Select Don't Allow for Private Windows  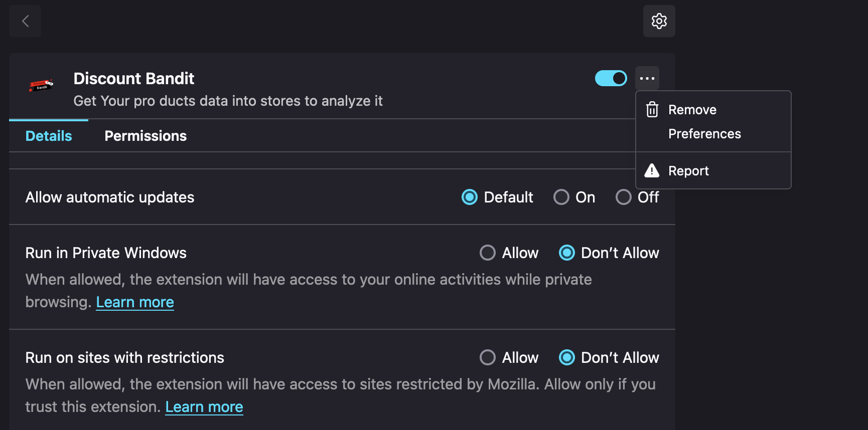point(567,253)
